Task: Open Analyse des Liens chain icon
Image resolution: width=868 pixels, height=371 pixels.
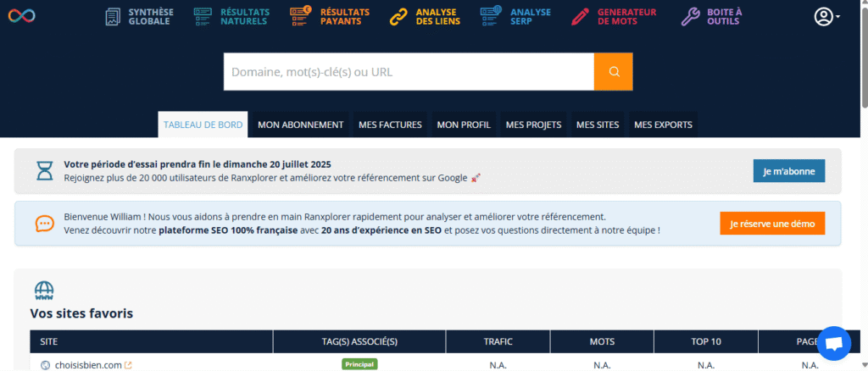Action: [398, 17]
